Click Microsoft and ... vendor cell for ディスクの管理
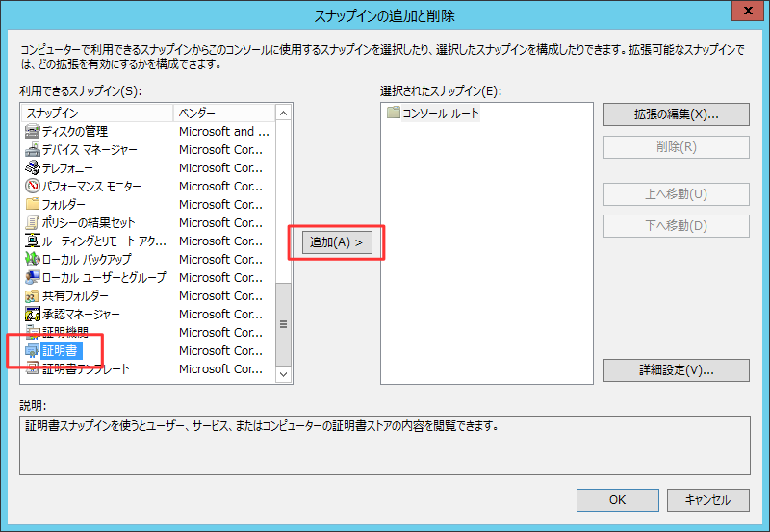The image size is (770, 532). pos(224,132)
